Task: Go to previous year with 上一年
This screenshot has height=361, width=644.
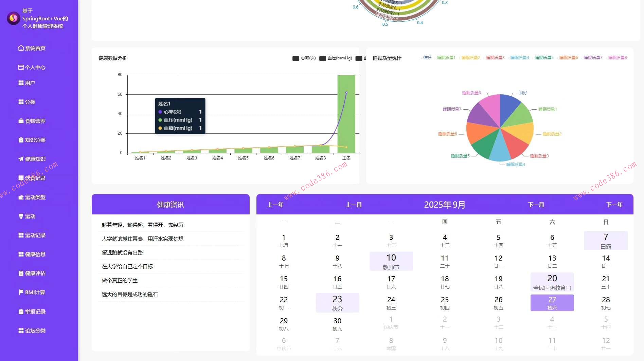Action: tap(275, 205)
